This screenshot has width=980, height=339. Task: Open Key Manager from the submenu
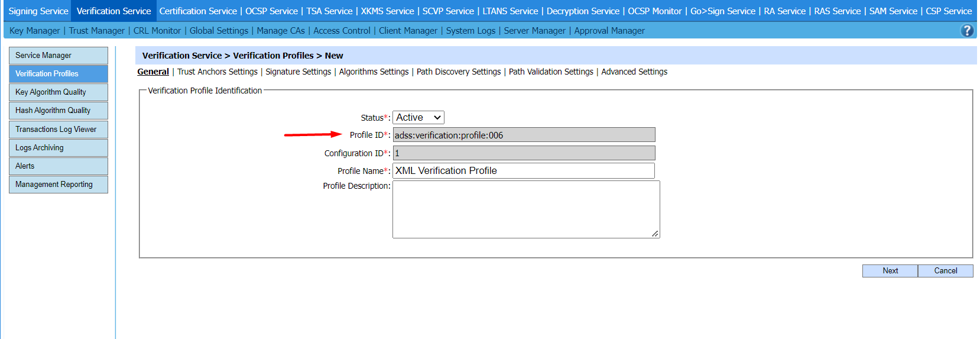coord(34,31)
